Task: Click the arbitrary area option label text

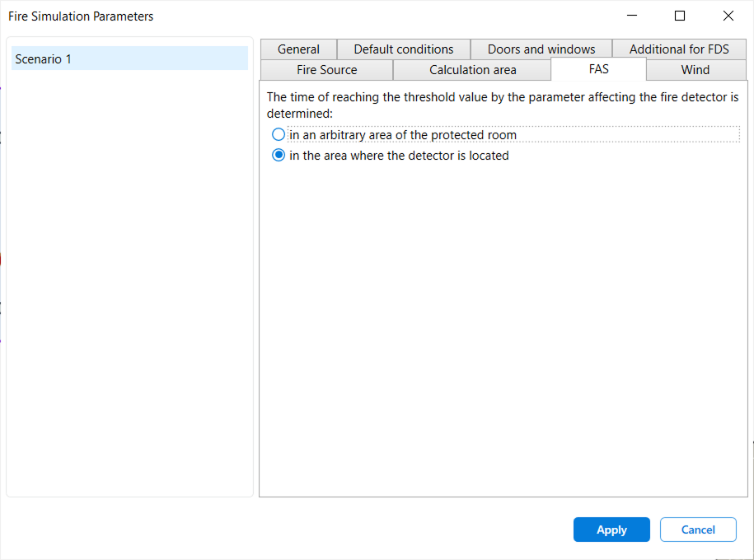Action: [x=400, y=133]
